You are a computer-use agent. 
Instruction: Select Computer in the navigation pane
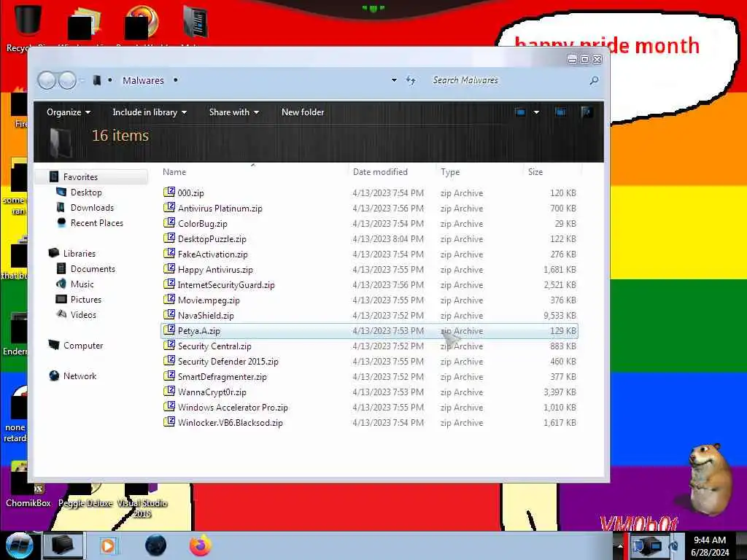point(83,345)
